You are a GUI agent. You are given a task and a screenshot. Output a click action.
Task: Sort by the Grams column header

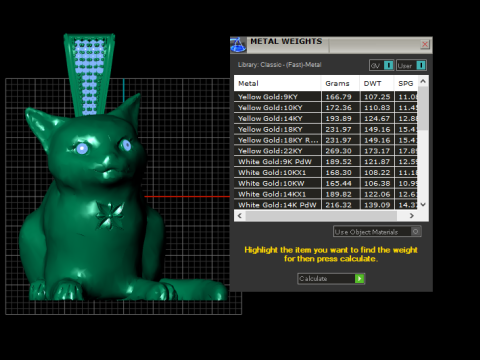(x=340, y=83)
